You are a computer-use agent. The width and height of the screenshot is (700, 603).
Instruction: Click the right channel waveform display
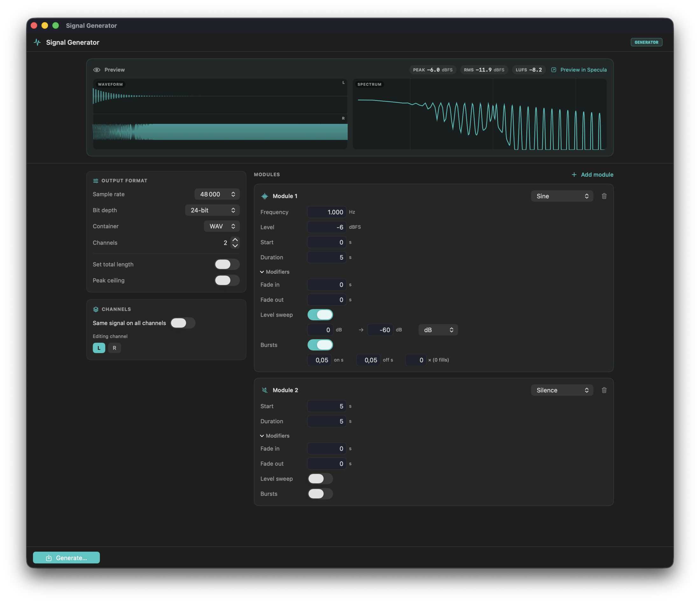click(220, 132)
